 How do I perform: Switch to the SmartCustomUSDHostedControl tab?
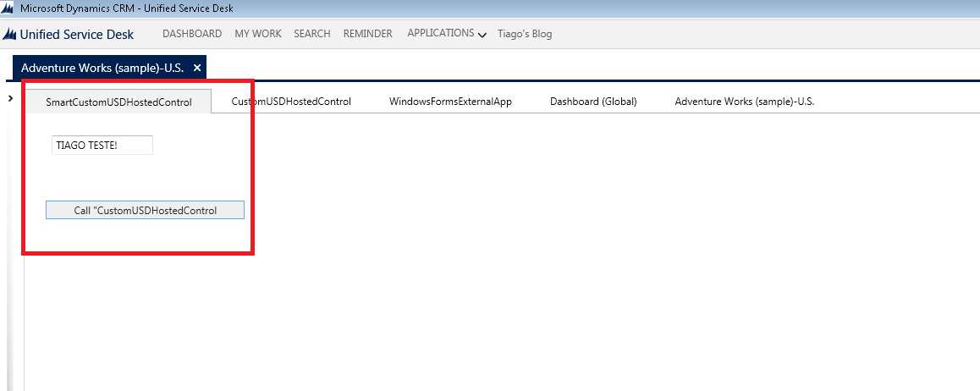point(118,102)
